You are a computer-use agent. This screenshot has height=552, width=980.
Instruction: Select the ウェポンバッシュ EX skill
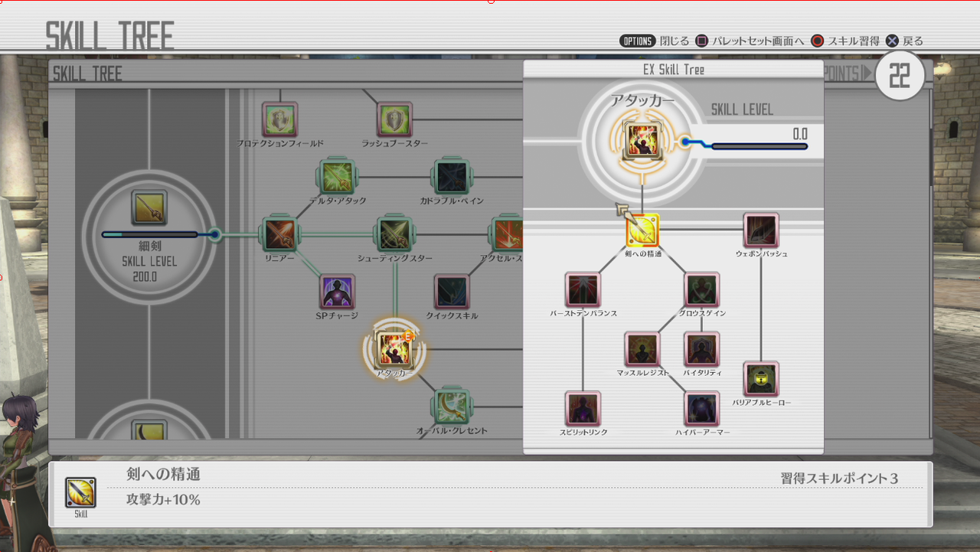[x=761, y=230]
